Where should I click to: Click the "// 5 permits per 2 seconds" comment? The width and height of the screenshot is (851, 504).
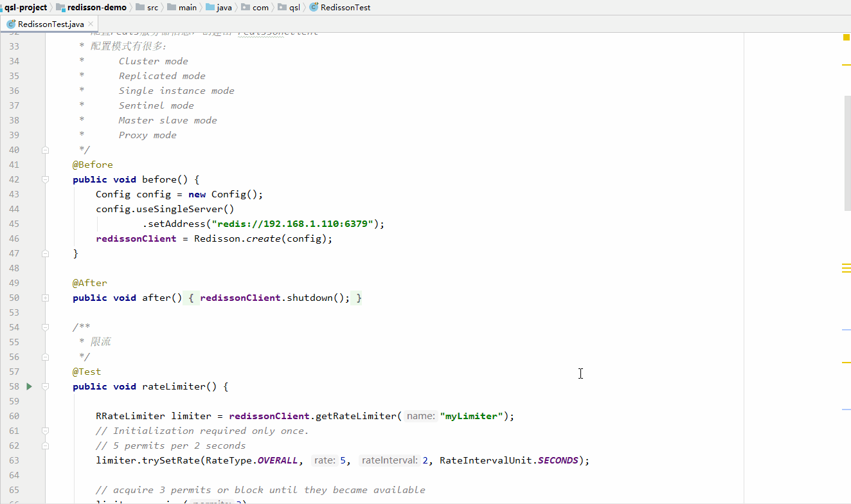tap(171, 446)
